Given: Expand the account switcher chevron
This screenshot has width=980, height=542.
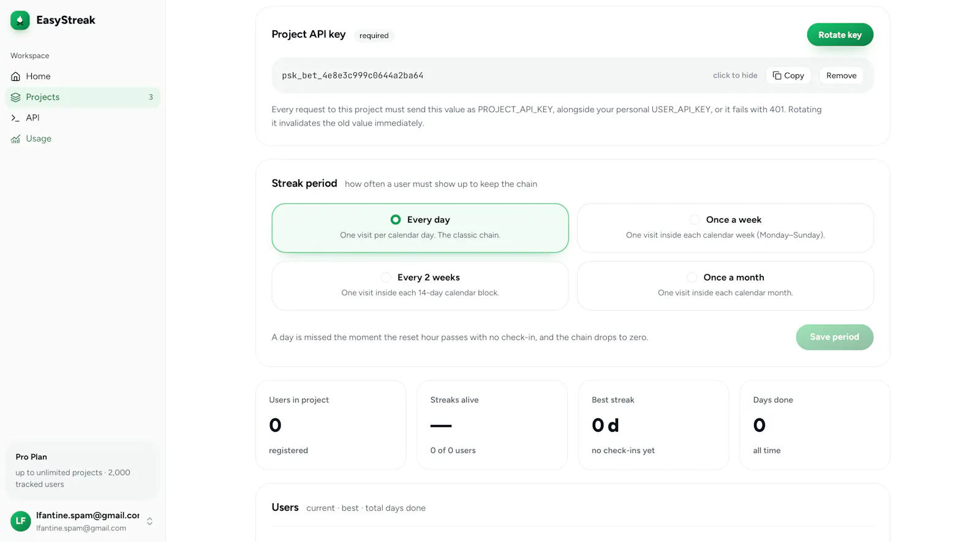Looking at the screenshot, I should click(x=149, y=521).
